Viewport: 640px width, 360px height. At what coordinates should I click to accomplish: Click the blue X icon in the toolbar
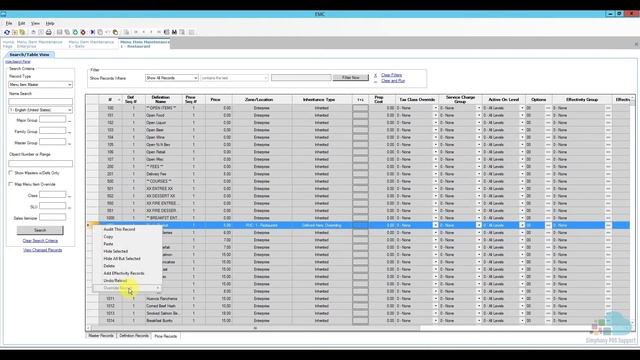coord(93,32)
